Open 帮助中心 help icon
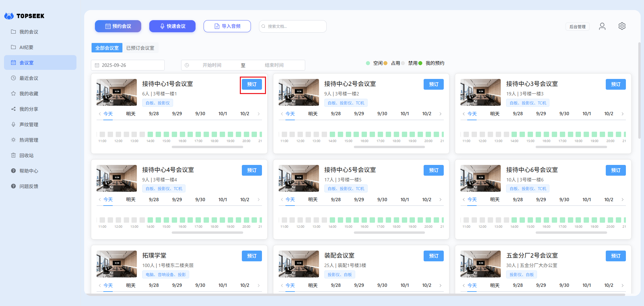The height and width of the screenshot is (306, 644). click(13, 171)
